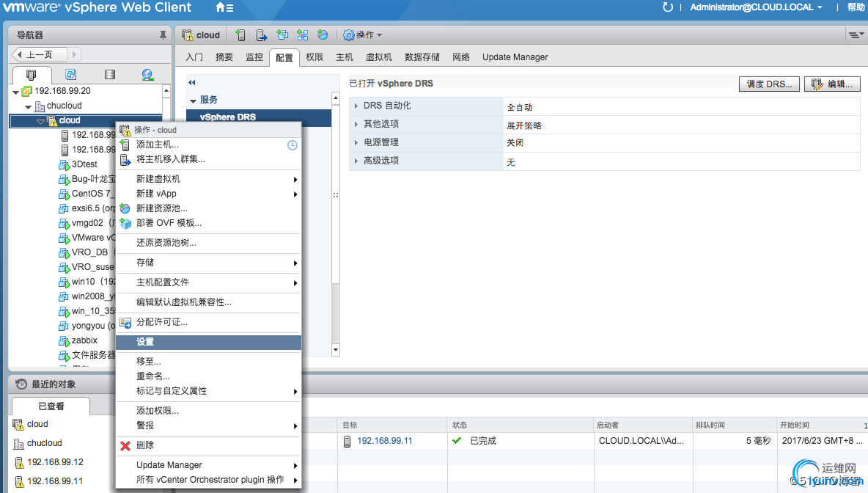
Task: Click the recent objects clock icon
Action: (x=21, y=384)
